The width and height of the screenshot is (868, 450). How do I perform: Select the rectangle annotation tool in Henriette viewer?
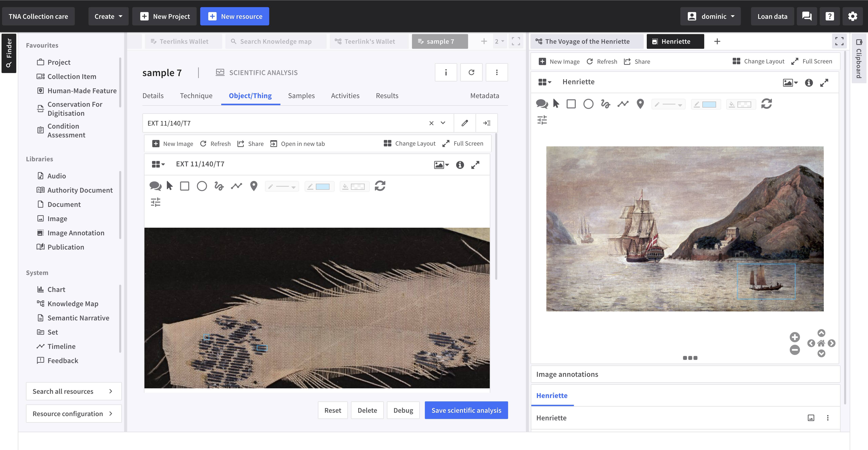pyautogui.click(x=571, y=104)
